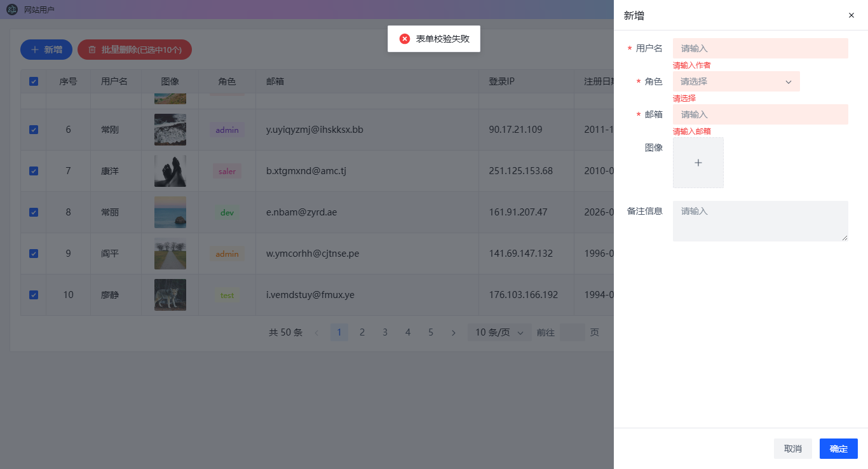Screen dimensions: 868x469
Task: Click the admin role tag for 常刚
Action: click(x=227, y=130)
